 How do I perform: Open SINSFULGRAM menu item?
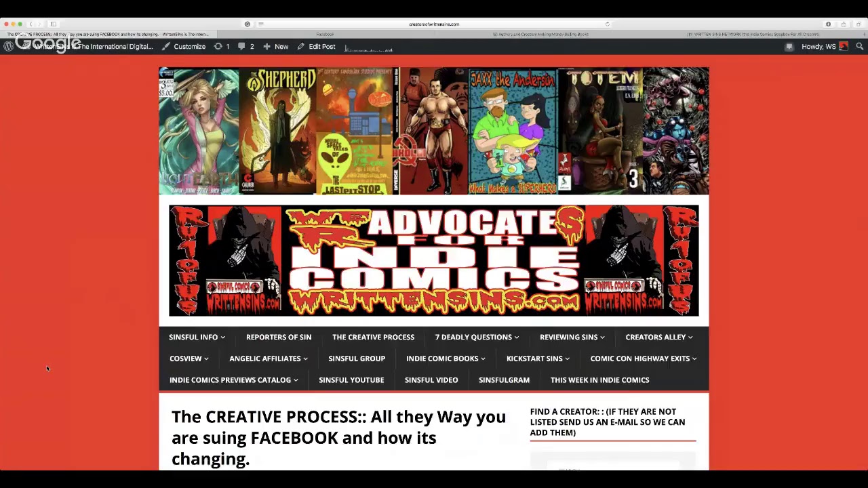pos(504,380)
